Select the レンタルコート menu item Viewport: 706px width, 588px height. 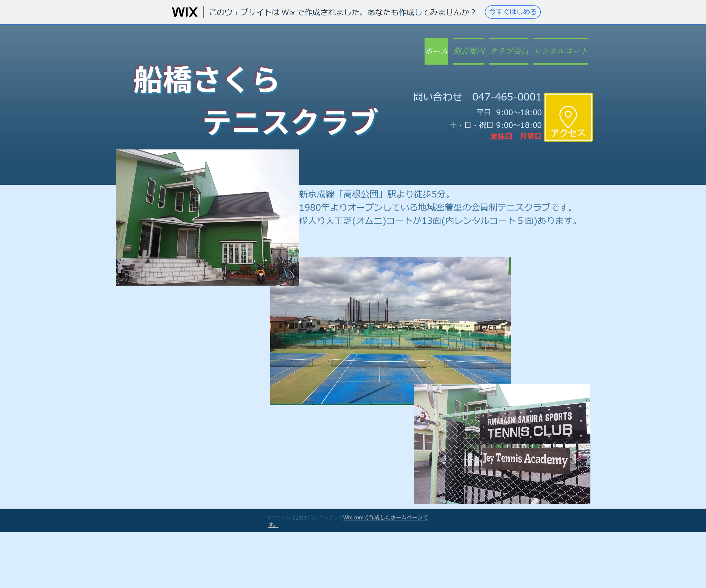(560, 51)
